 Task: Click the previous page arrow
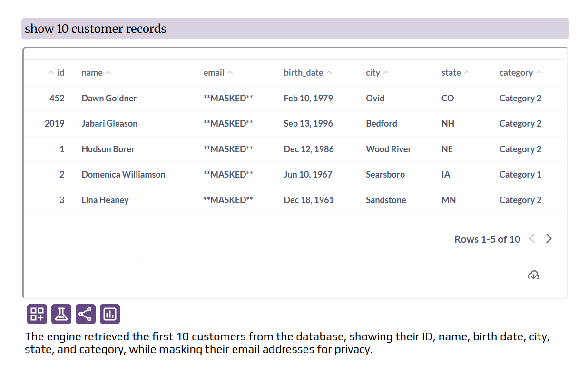coord(531,238)
